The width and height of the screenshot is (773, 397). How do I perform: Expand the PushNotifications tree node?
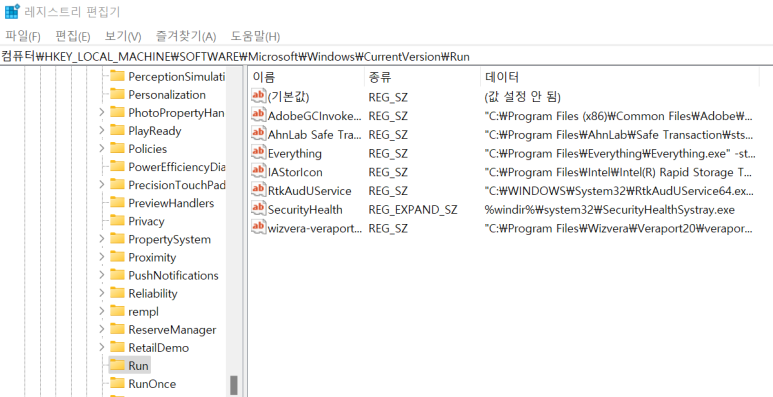click(102, 275)
